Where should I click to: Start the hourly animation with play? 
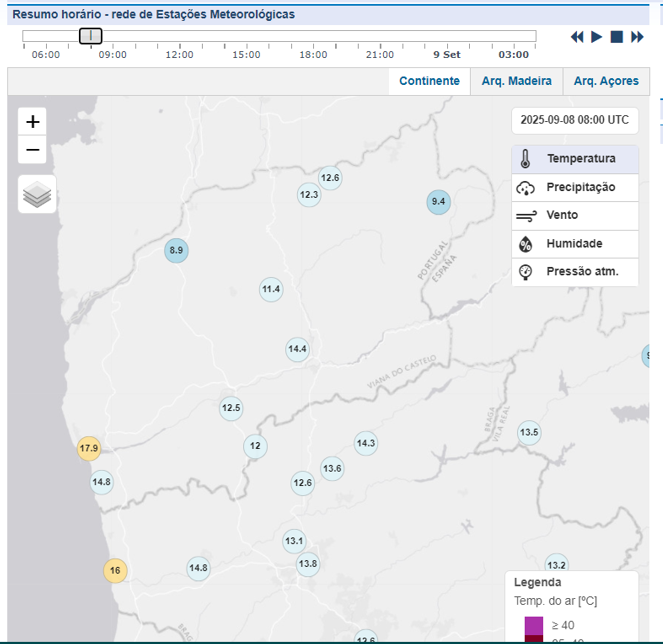coord(597,37)
